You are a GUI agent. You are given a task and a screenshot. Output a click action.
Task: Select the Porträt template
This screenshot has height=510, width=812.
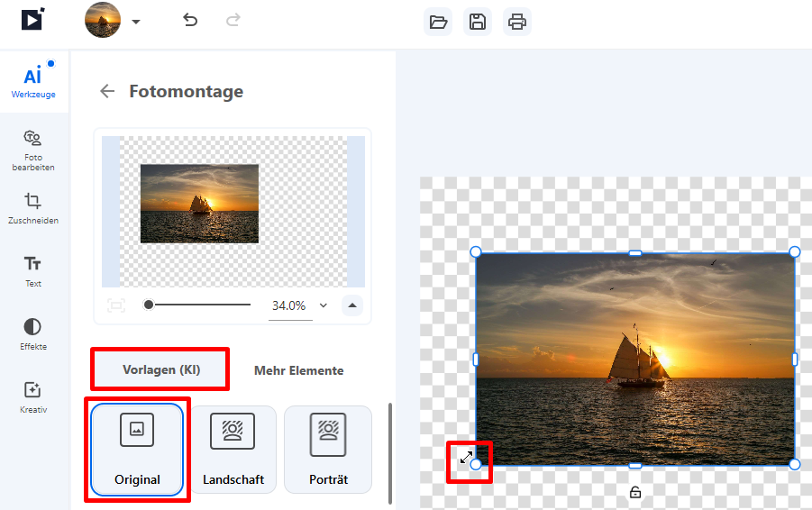[328, 450]
